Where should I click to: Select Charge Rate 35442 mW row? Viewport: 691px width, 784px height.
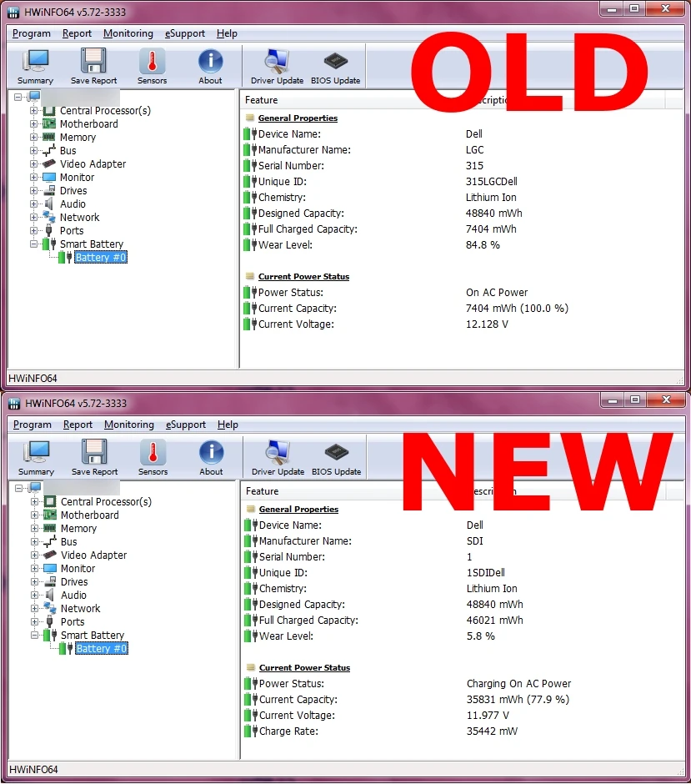click(x=463, y=731)
